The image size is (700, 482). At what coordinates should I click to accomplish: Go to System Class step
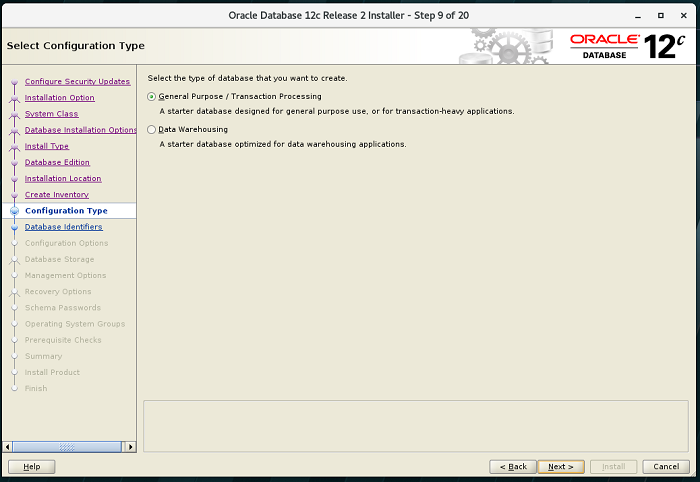51,114
